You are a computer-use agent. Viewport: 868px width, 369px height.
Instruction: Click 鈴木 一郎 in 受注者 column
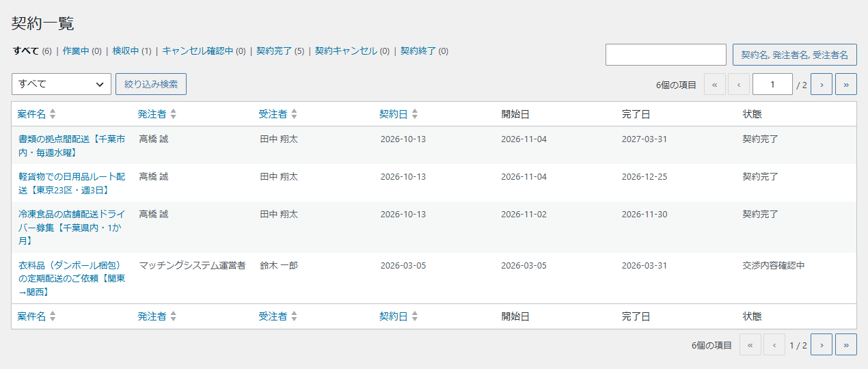pos(279,265)
